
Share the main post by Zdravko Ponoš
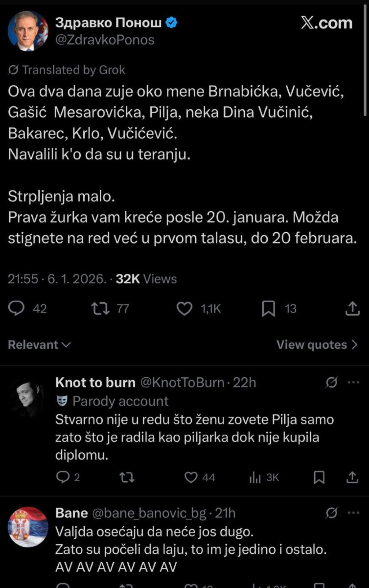point(352,309)
